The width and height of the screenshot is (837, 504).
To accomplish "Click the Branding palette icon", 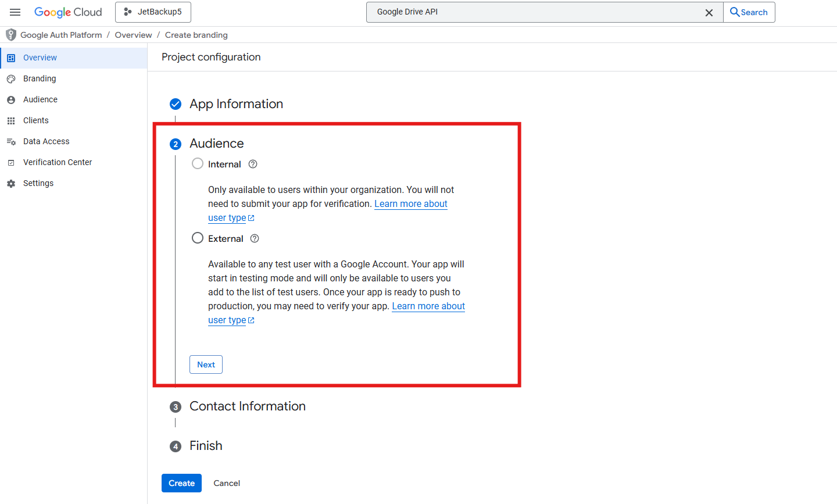I will point(11,79).
